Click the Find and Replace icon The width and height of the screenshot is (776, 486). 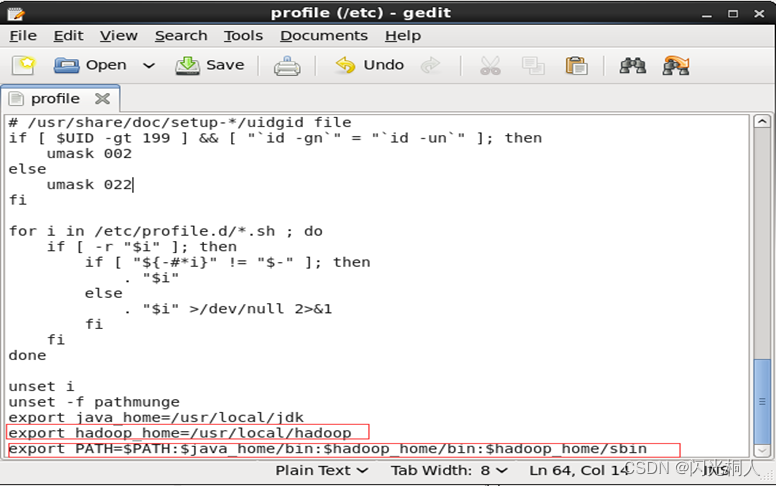[x=676, y=65]
